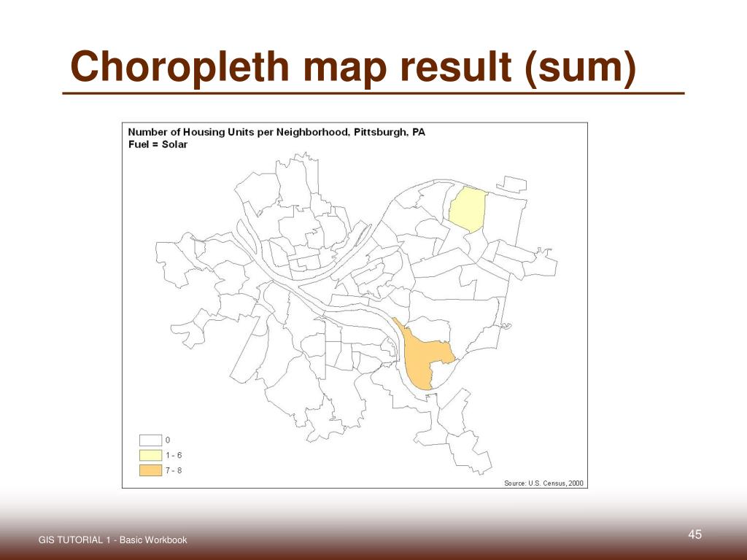747x560 pixels.
Task: Click the slide number 45
Action: point(694,534)
